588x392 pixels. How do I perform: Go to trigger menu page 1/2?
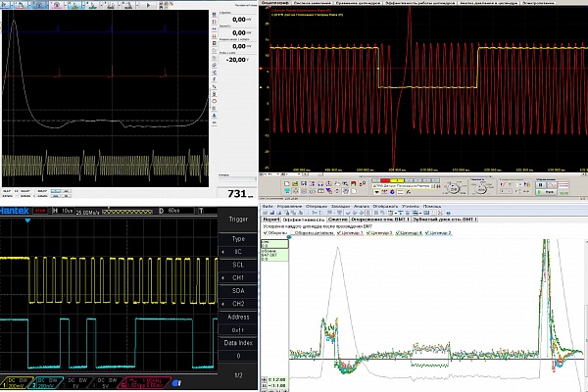pyautogui.click(x=238, y=375)
